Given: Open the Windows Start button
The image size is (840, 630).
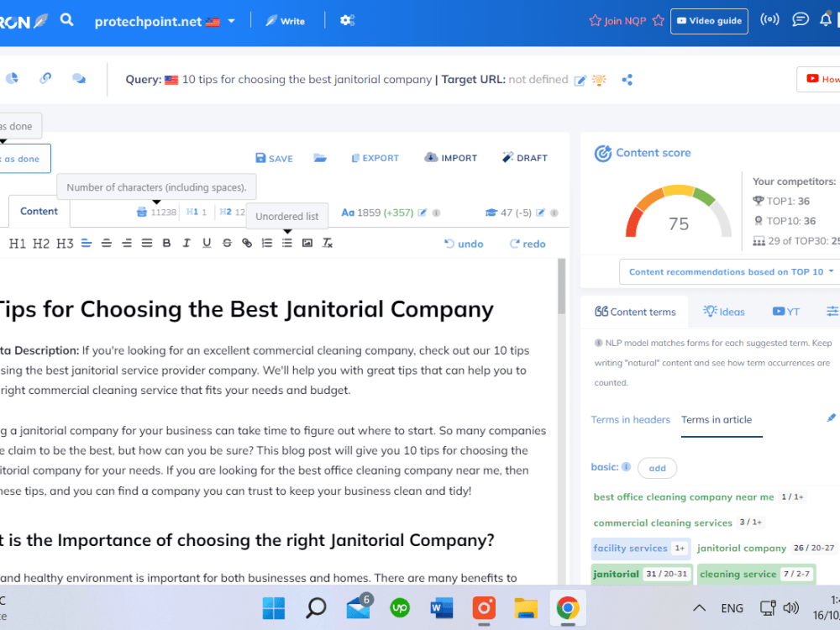Looking at the screenshot, I should 274,608.
